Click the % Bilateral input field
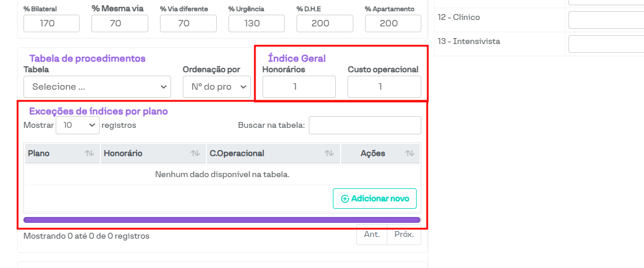The width and height of the screenshot is (644, 268). [52, 23]
